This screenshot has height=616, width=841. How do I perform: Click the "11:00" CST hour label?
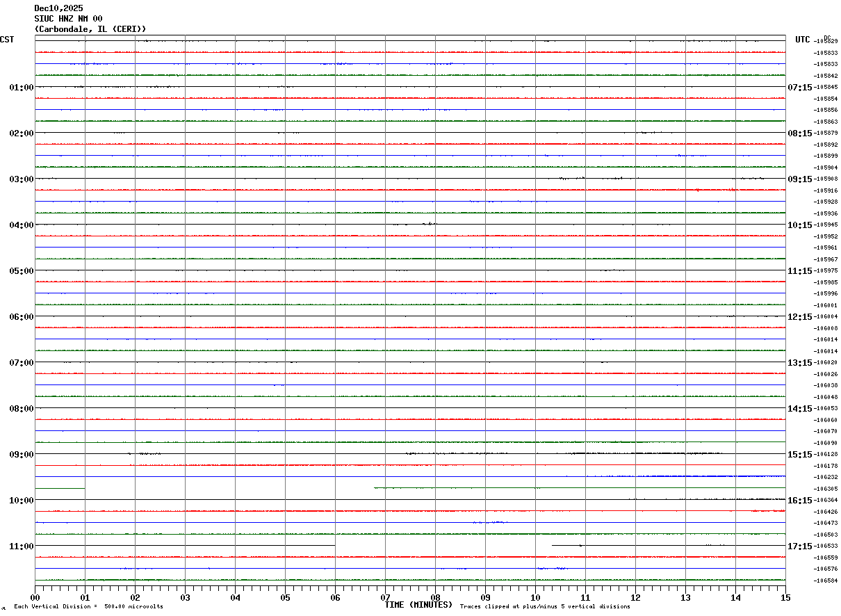tap(21, 546)
